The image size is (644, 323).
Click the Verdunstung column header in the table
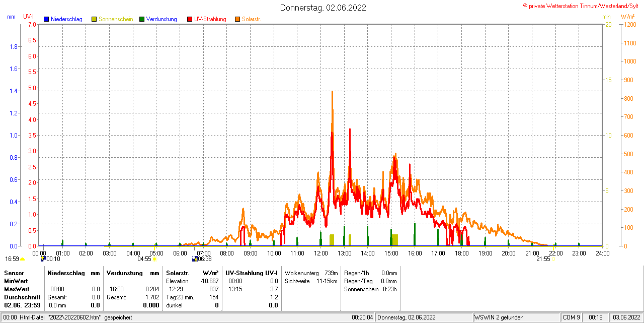coord(125,273)
